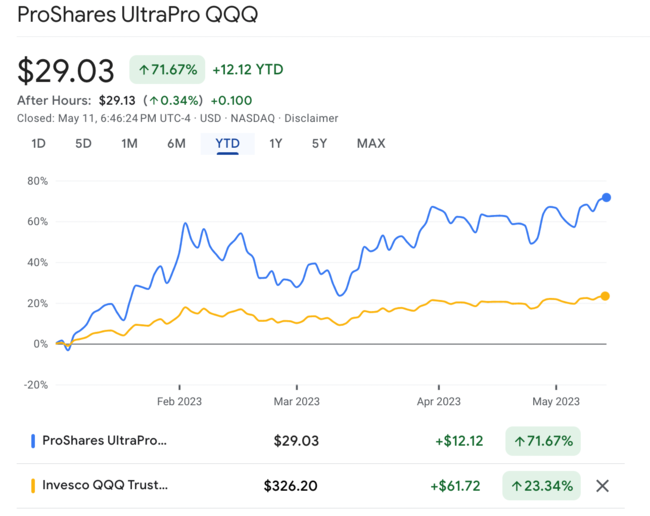
Task: Click the 71.67% badge in ProShares row
Action: point(543,441)
